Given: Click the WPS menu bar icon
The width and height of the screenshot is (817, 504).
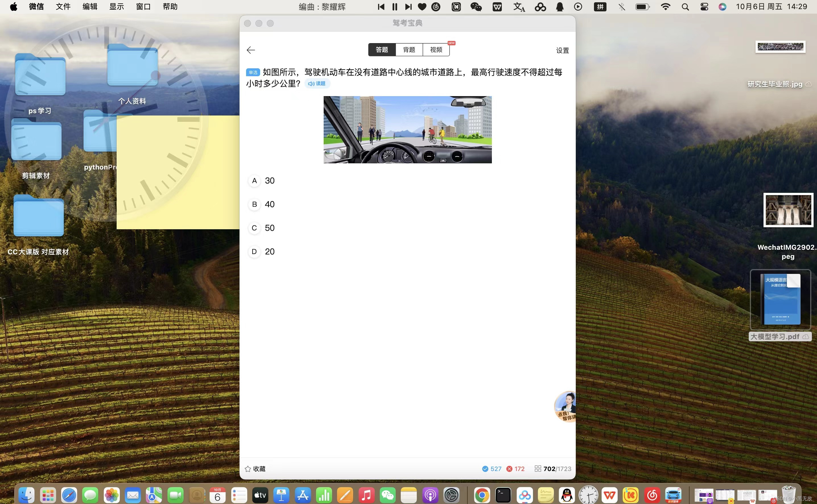Looking at the screenshot, I should coord(497,7).
